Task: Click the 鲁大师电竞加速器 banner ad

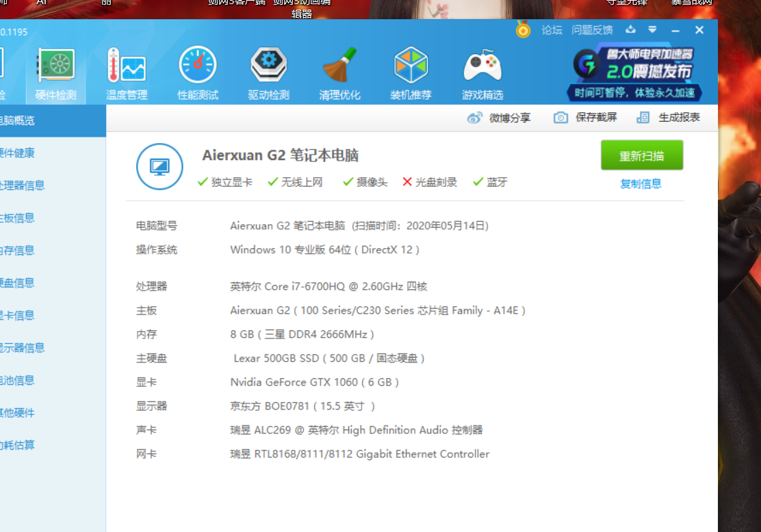Action: pos(634,72)
